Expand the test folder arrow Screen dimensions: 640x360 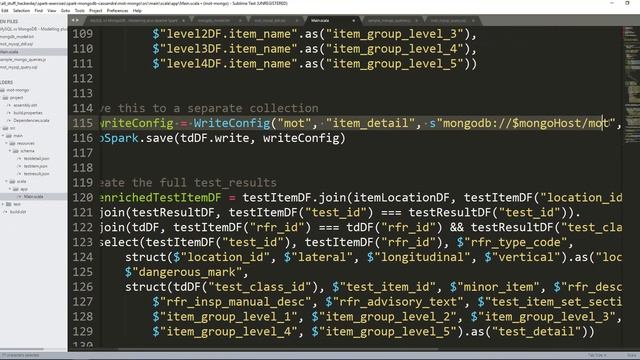point(3,204)
